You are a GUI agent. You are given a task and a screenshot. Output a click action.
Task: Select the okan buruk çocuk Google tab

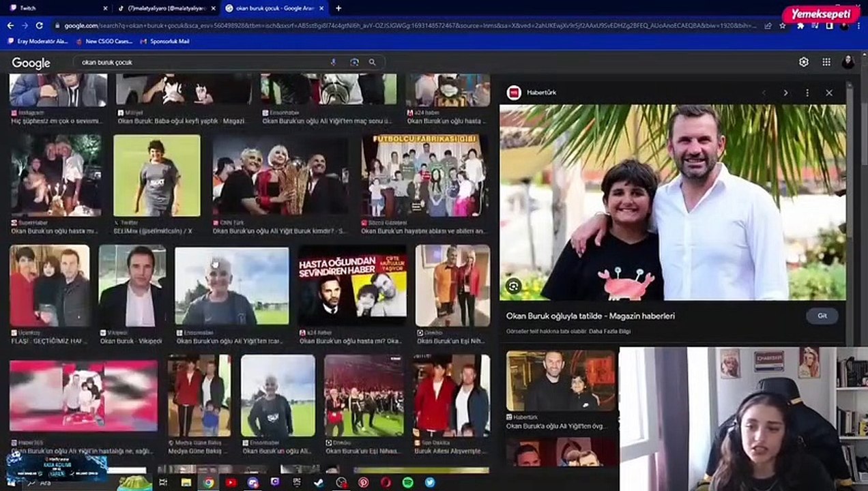[x=274, y=8]
